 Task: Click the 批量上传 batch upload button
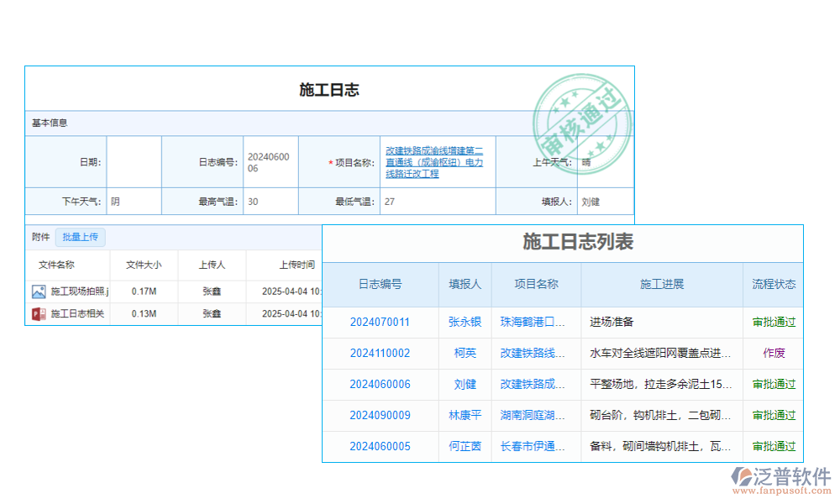tap(80, 237)
